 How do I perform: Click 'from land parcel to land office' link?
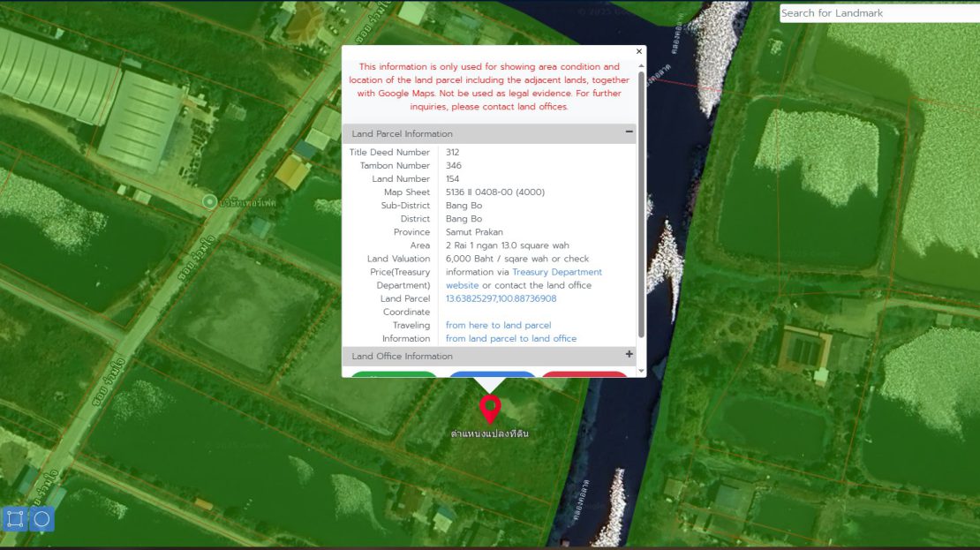[510, 338]
